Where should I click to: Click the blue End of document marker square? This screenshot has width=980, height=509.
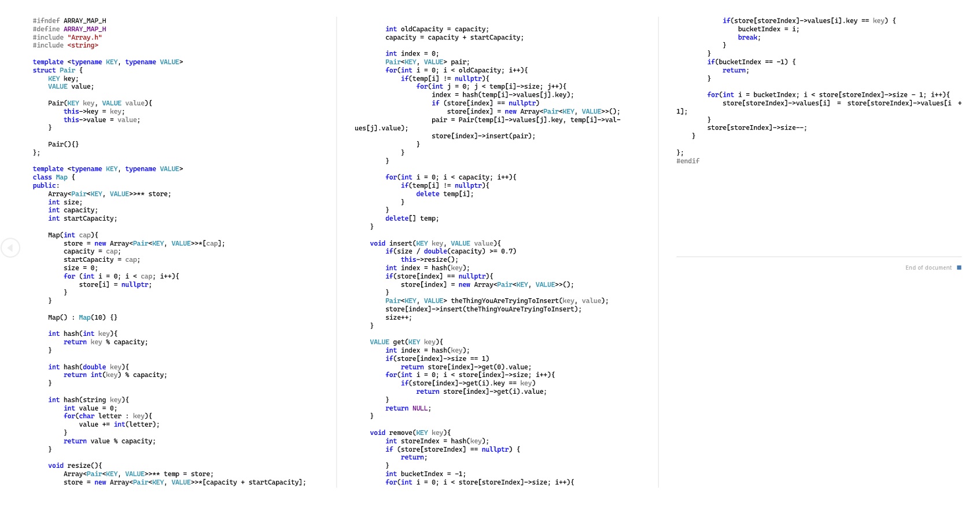[959, 268]
